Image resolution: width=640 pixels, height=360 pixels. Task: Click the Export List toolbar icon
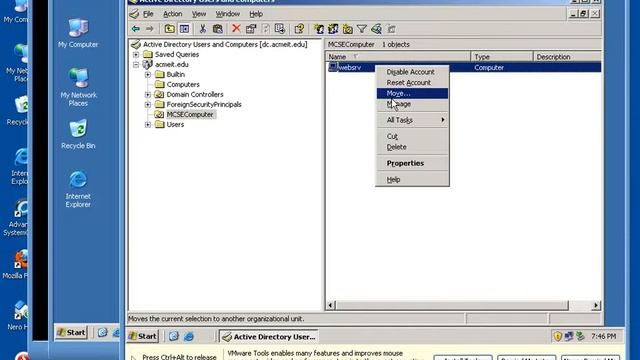[x=280, y=29]
